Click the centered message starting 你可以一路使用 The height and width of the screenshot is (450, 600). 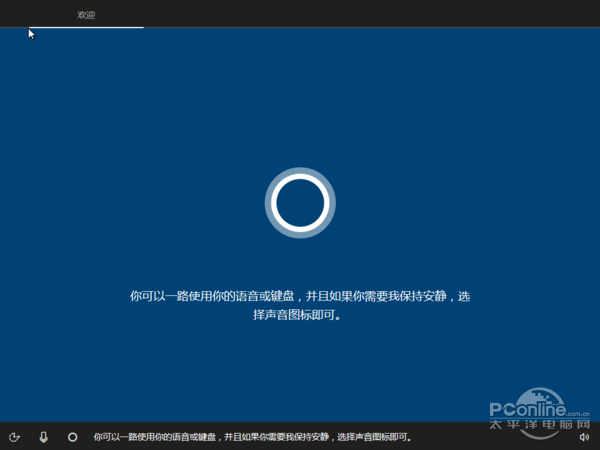click(x=300, y=305)
